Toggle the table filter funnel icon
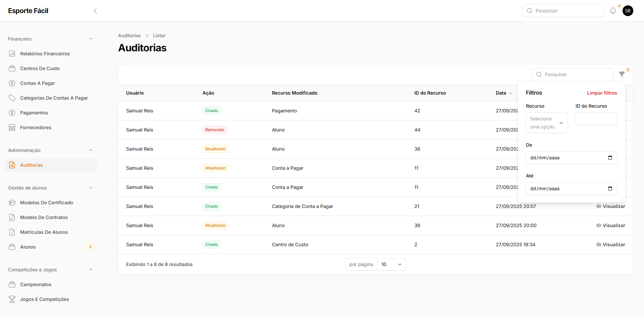This screenshot has height=317, width=644. pyautogui.click(x=622, y=74)
